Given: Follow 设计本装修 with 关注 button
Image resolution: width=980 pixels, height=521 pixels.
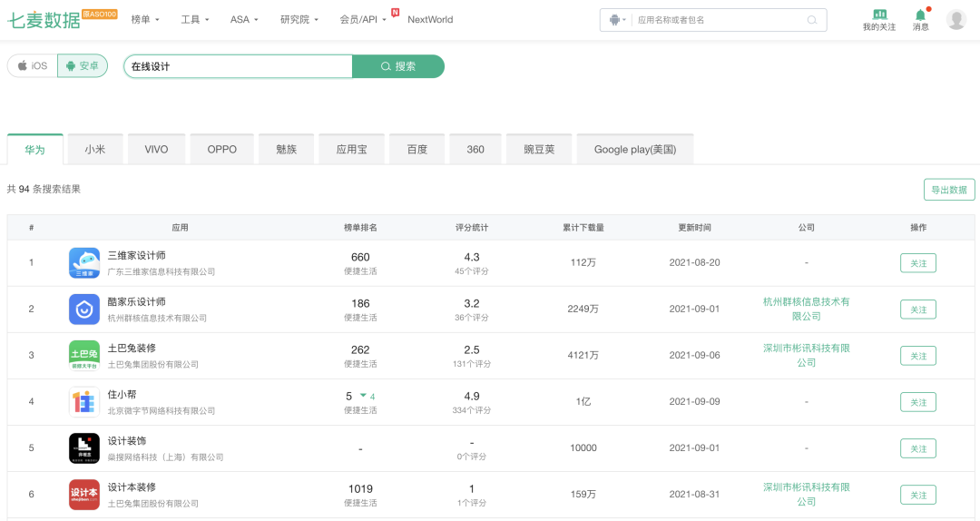Looking at the screenshot, I should click(x=918, y=495).
